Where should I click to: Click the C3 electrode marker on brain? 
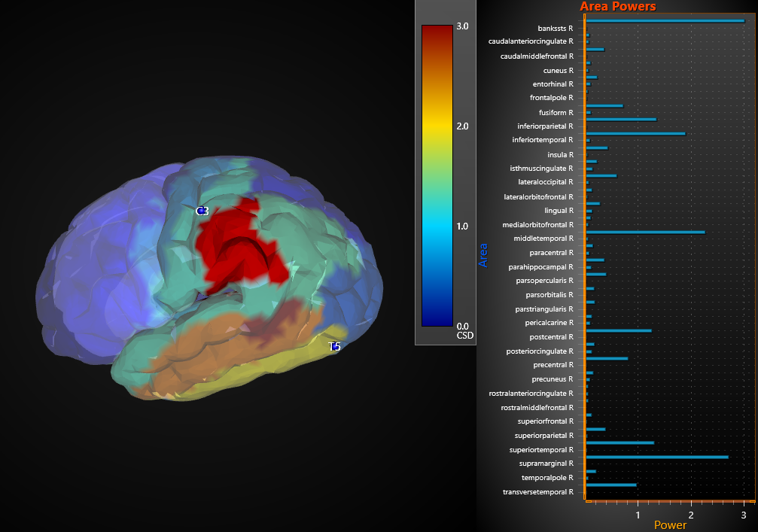[x=202, y=211]
